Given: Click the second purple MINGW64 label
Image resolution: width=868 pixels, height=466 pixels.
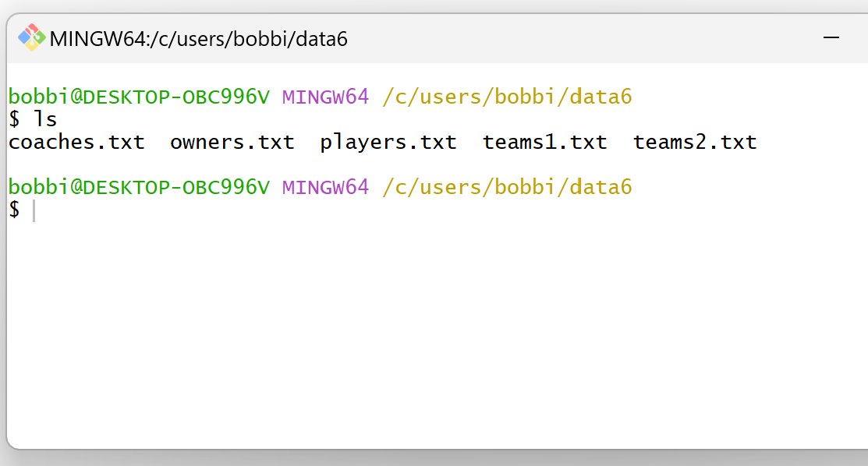Looking at the screenshot, I should [325, 187].
